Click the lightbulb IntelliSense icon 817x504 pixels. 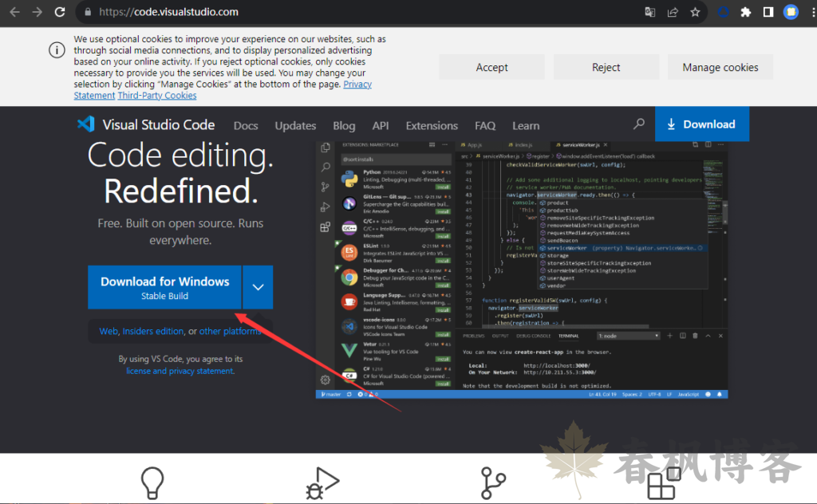coord(152,482)
